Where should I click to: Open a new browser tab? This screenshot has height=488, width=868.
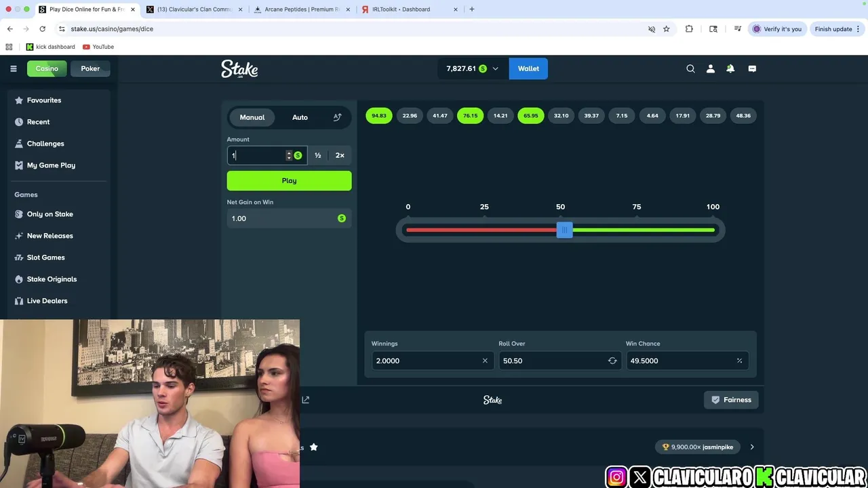472,9
